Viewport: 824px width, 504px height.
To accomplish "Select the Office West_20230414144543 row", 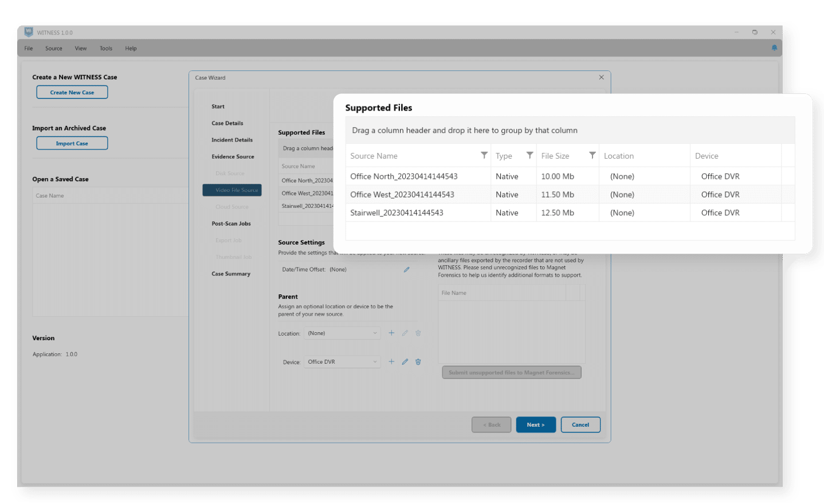I will pos(570,194).
